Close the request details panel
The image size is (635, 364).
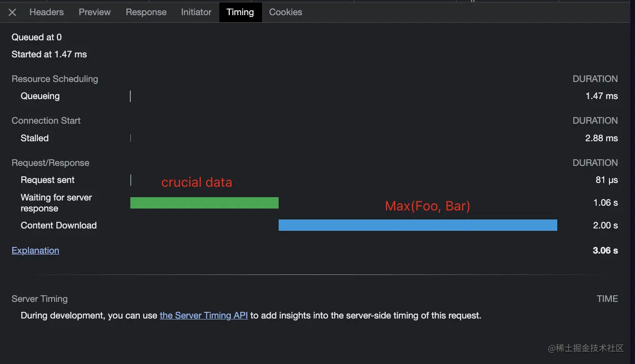pyautogui.click(x=12, y=12)
